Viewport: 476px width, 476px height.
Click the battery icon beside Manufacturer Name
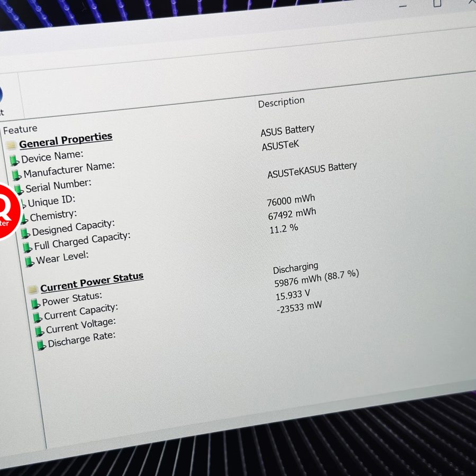pyautogui.click(x=16, y=175)
